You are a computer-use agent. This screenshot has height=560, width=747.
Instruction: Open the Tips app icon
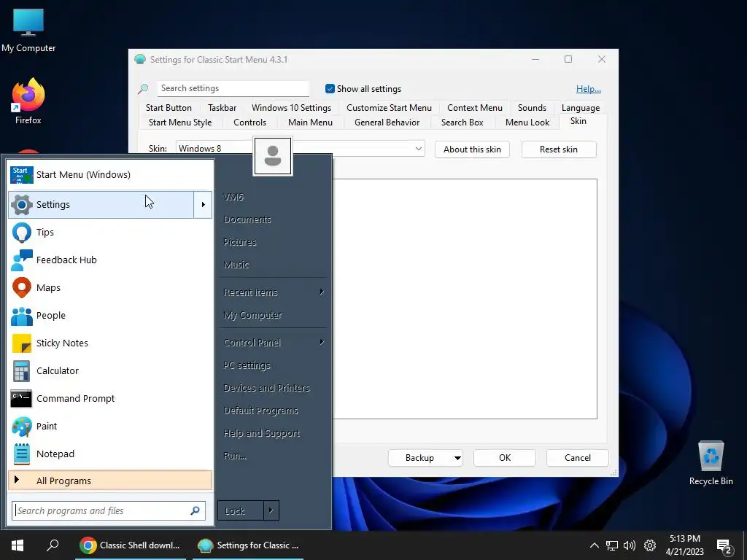click(21, 233)
